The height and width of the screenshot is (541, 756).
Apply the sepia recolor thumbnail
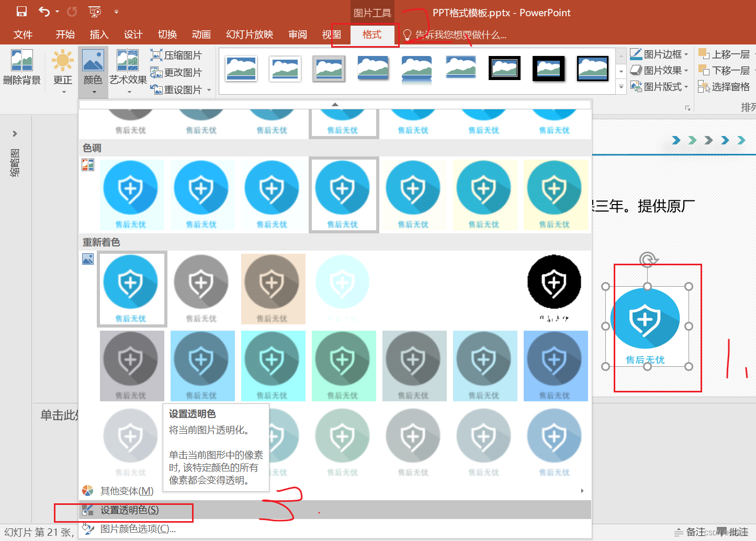point(273,289)
